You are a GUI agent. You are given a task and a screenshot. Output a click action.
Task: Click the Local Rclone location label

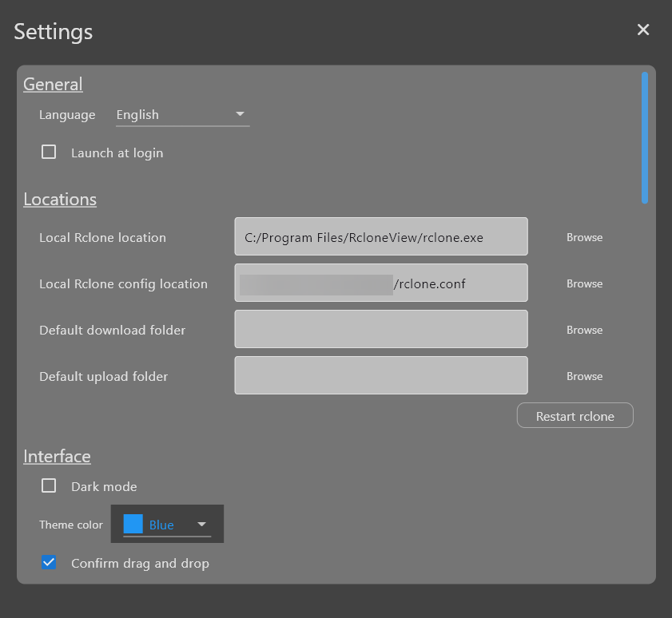click(102, 238)
